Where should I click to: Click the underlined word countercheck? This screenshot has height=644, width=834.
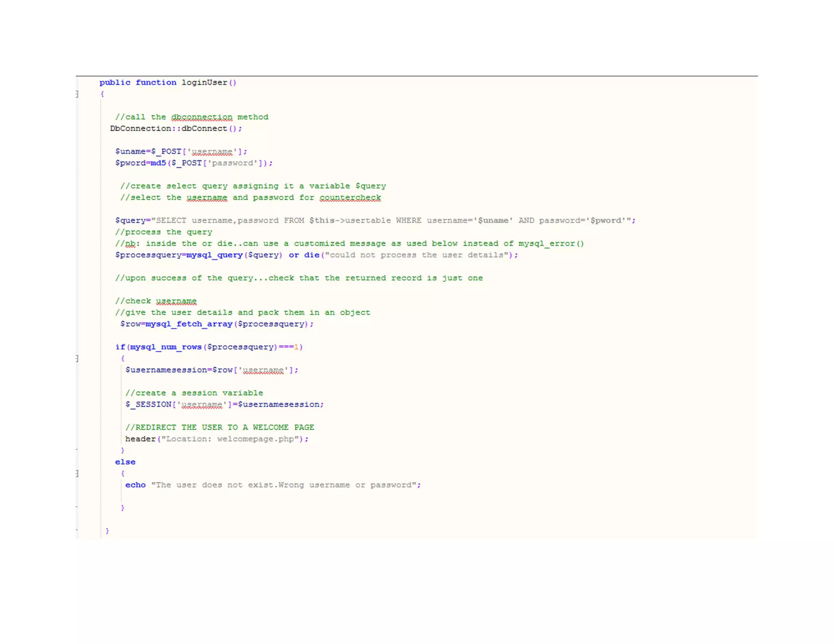pos(350,197)
